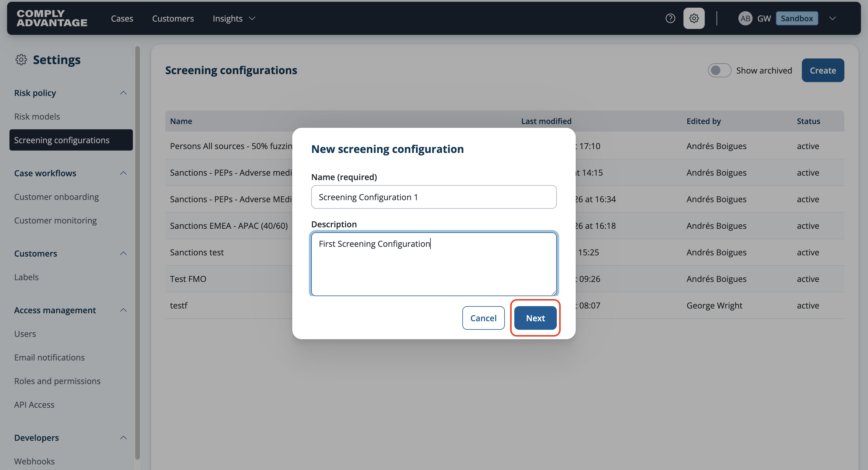Click Next in the dialog
The height and width of the screenshot is (470, 868).
click(535, 318)
